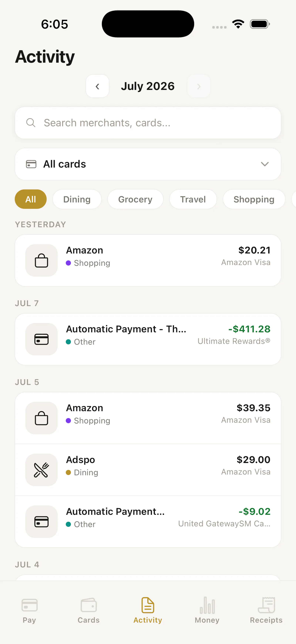Image resolution: width=296 pixels, height=644 pixels.
Task: Go to next month with right chevron
Action: coord(199,86)
